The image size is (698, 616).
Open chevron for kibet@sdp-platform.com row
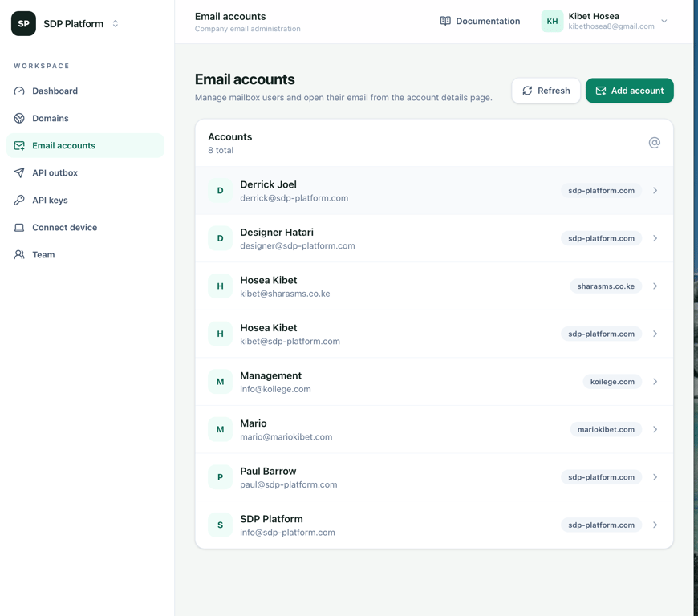[x=655, y=334]
